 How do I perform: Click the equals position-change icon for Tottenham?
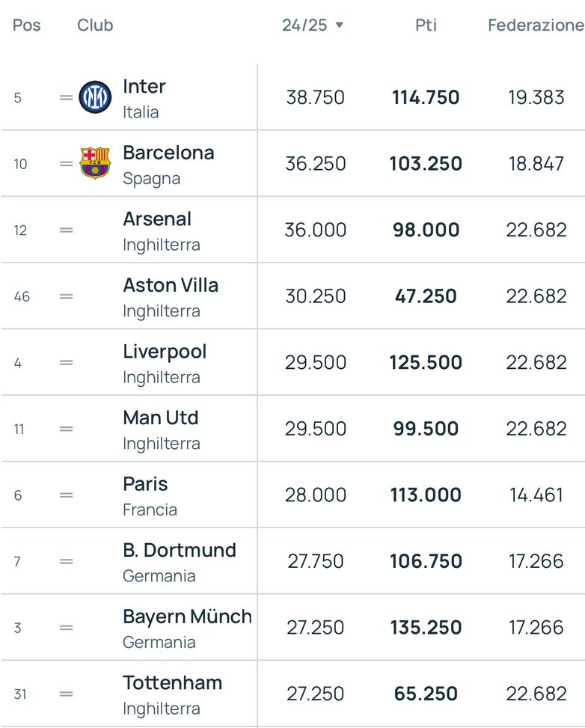[x=66, y=694]
